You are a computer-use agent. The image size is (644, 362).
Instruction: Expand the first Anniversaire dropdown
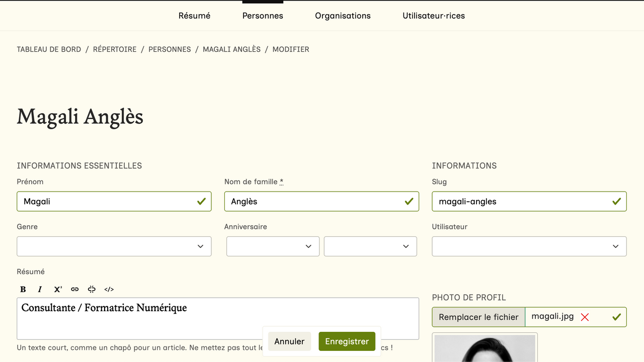(x=273, y=246)
